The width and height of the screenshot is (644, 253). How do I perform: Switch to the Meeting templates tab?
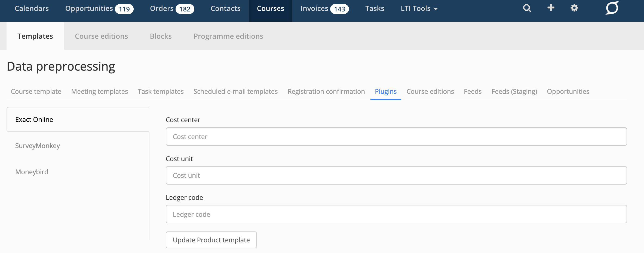point(99,91)
